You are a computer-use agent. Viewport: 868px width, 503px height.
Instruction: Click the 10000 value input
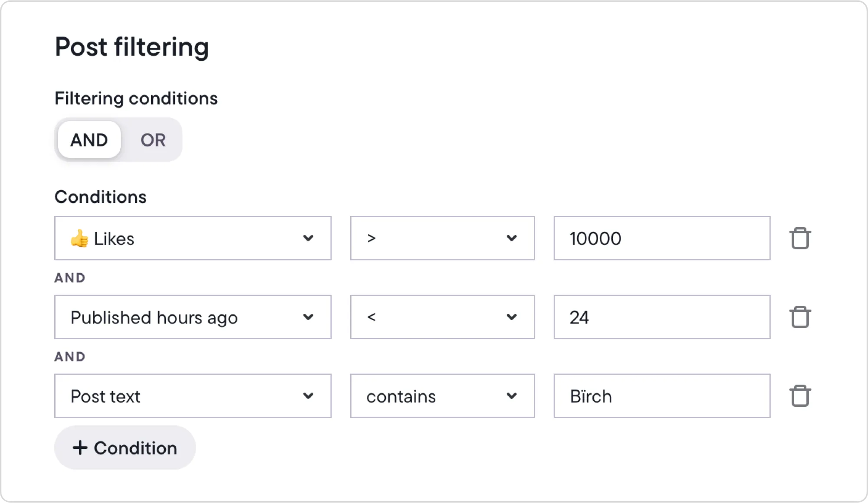pyautogui.click(x=661, y=238)
